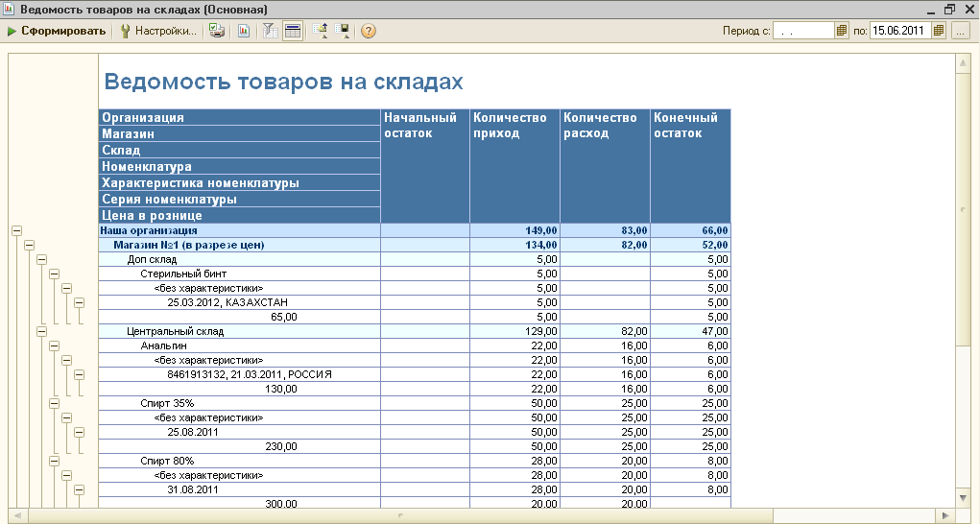Click the 'Количество расход' column header
Image resolution: width=980 pixels, height=524 pixels.
605,166
